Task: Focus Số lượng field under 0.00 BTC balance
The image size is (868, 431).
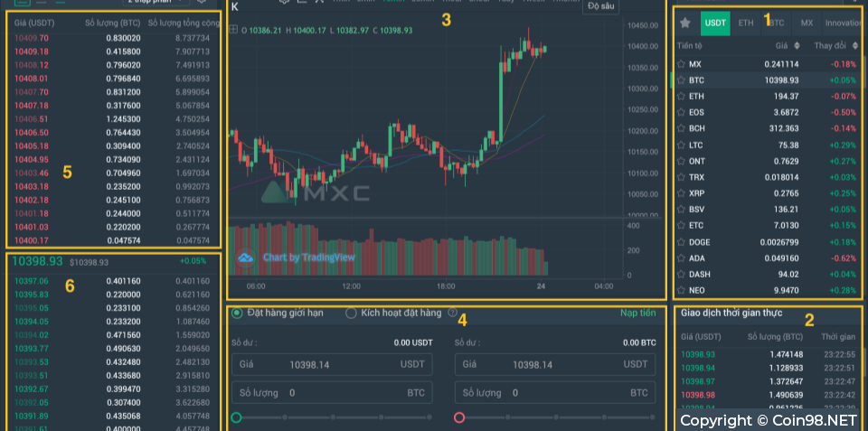Action: coord(555,393)
